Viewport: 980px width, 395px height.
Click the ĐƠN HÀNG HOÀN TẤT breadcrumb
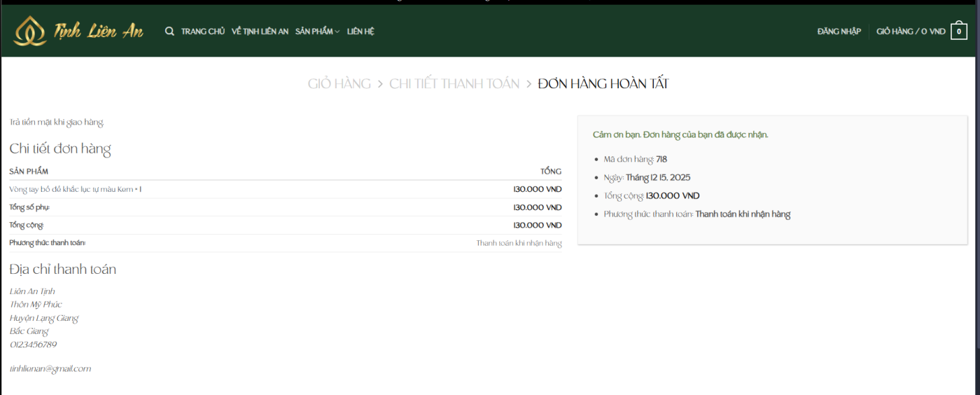[x=603, y=84]
